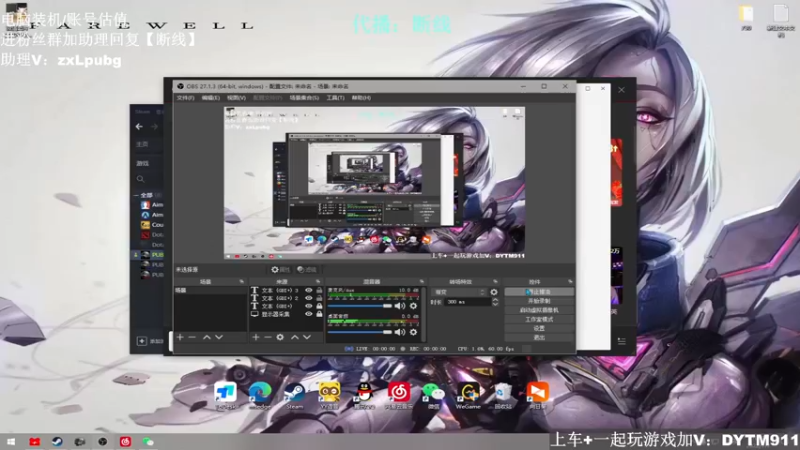This screenshot has width=800, height=450.
Task: Open 场景集合(S) menu in OBS
Action: [x=305, y=98]
